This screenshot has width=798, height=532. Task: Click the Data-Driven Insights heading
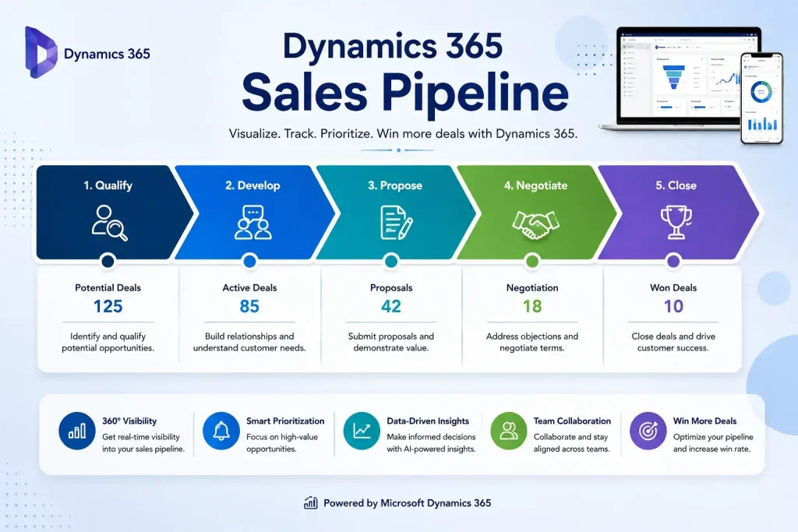click(428, 421)
